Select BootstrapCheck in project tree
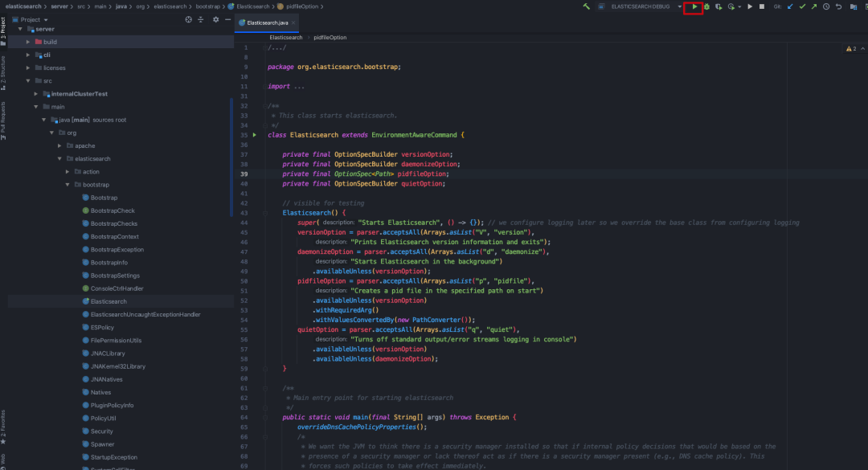 (x=113, y=211)
